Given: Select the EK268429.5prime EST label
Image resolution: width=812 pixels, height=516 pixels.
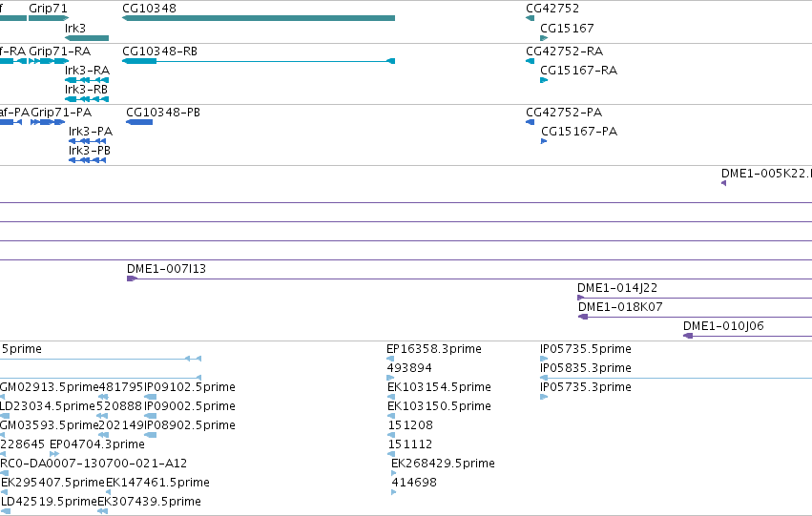Looking at the screenshot, I should pos(443,464).
